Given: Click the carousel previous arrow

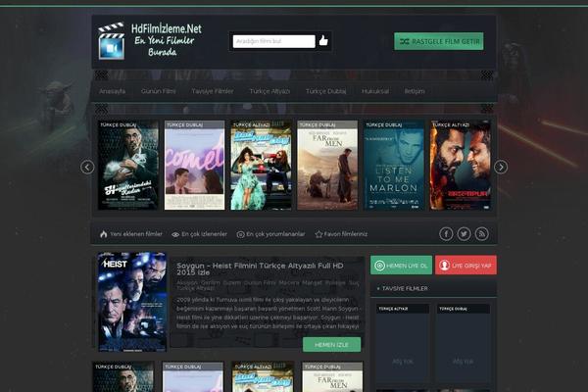Looking at the screenshot, I should (87, 167).
